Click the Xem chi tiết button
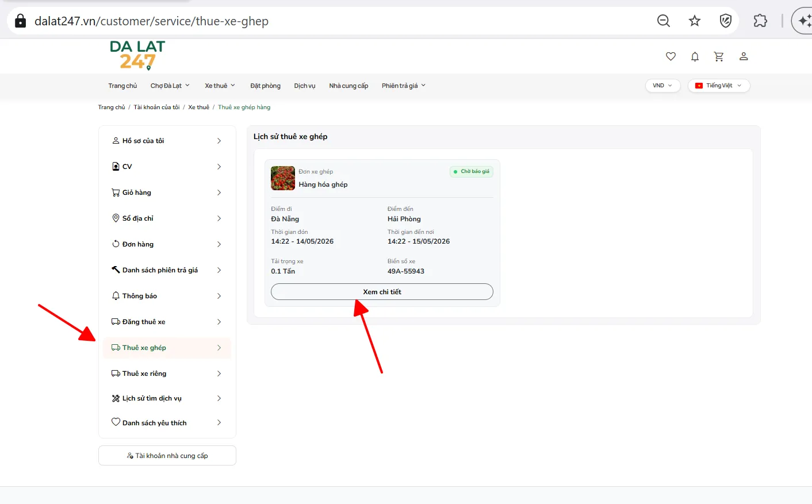 click(382, 292)
